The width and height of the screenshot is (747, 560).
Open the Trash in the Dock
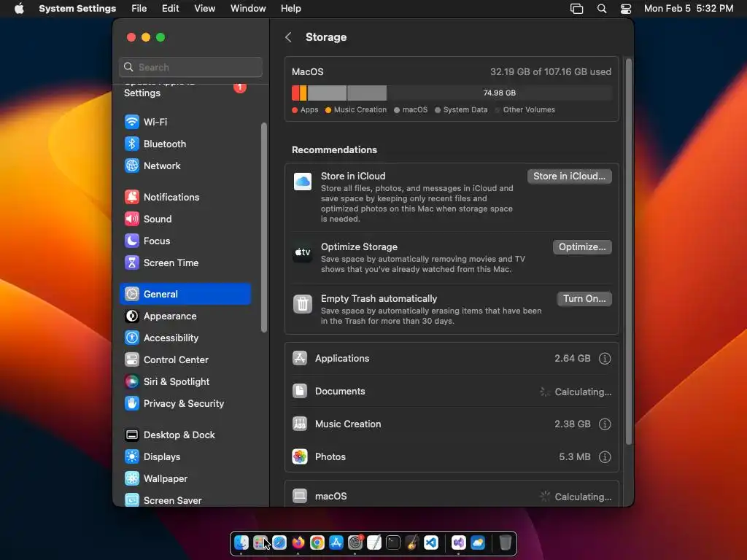[x=506, y=542]
